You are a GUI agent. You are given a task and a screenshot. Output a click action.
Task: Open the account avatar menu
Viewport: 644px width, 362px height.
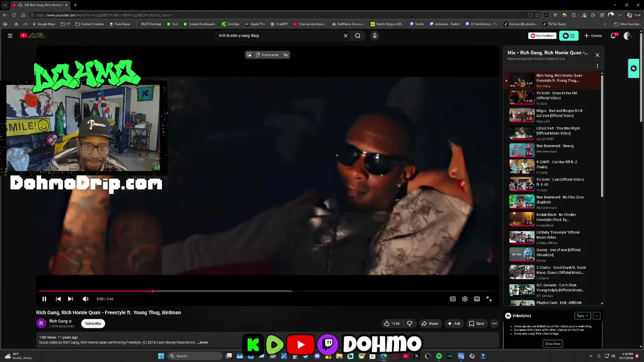tap(627, 36)
